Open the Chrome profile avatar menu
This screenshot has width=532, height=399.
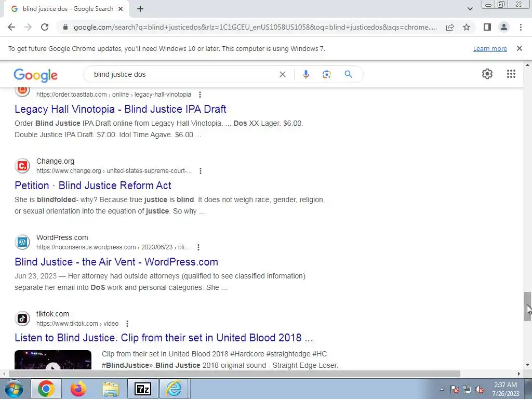click(504, 27)
